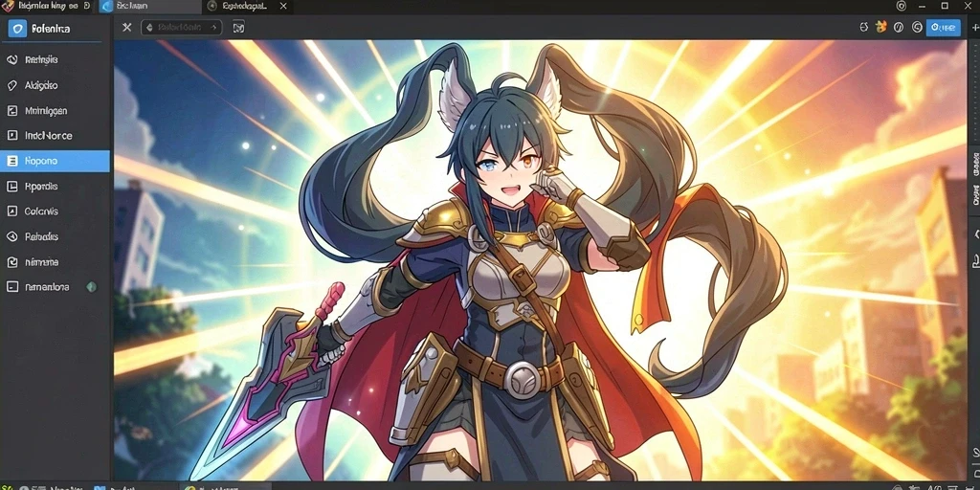Close the third tab in the title bar
The height and width of the screenshot is (490, 980).
coord(283,7)
